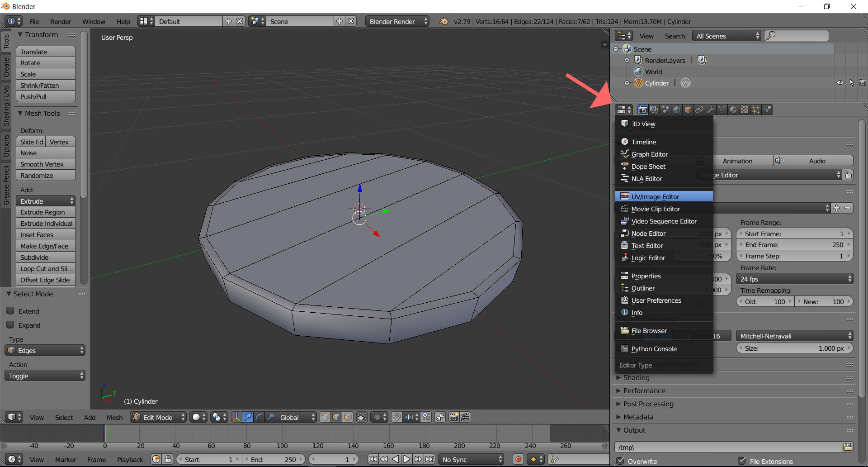Choose Python Console from editor type menu

pyautogui.click(x=664, y=348)
